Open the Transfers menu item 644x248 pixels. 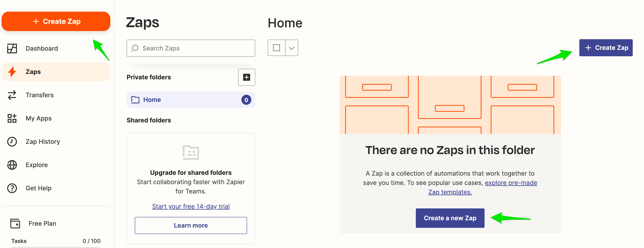click(39, 95)
